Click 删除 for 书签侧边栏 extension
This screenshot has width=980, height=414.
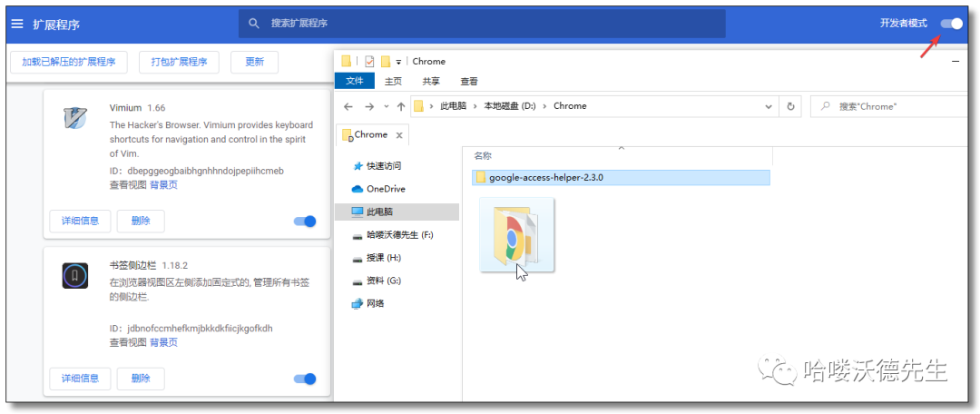[x=142, y=379]
